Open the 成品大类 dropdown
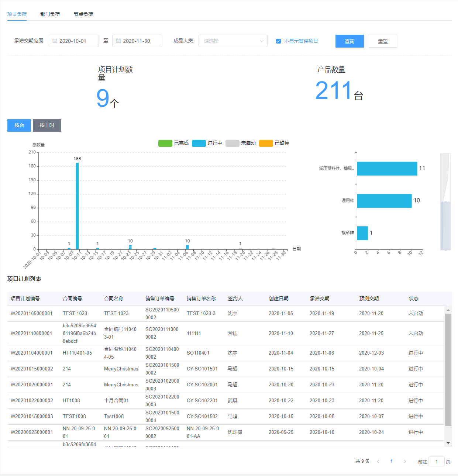 (233, 41)
